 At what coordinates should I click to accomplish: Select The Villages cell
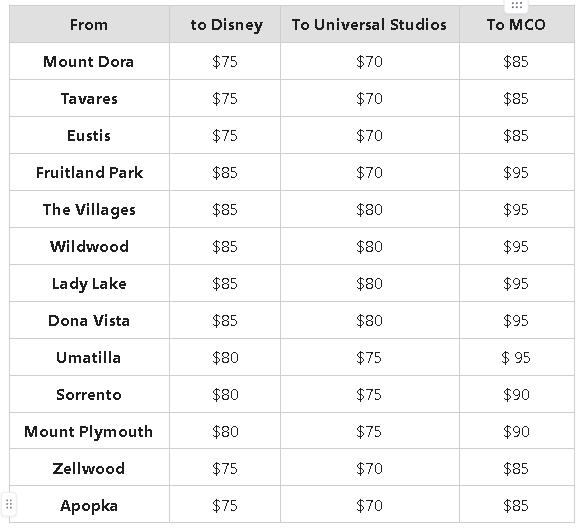tap(89, 209)
